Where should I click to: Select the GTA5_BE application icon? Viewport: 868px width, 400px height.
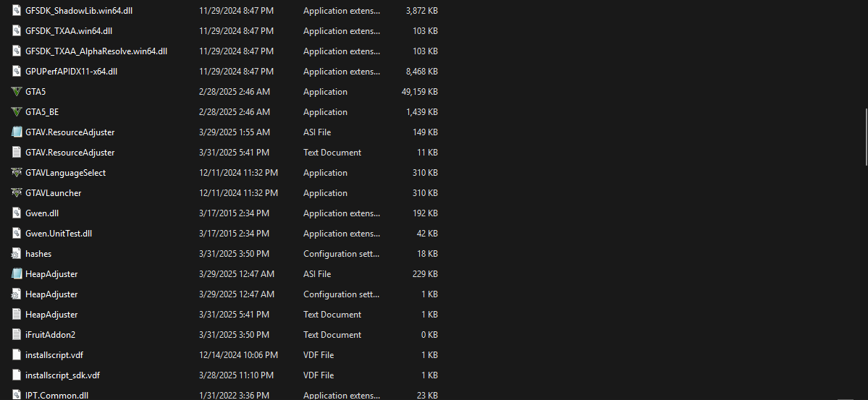[17, 112]
